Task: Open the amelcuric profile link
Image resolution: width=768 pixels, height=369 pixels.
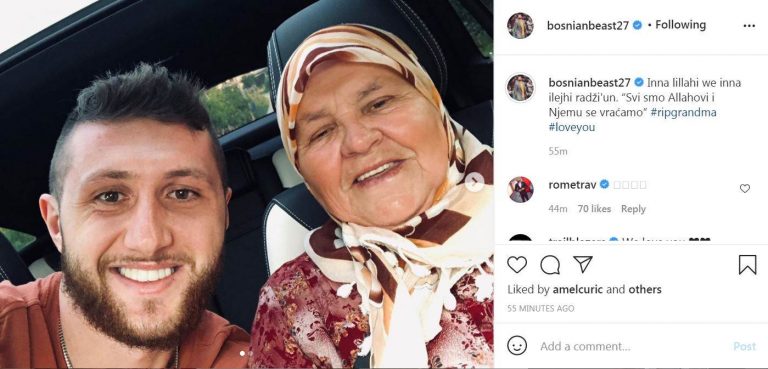Action: [578, 290]
